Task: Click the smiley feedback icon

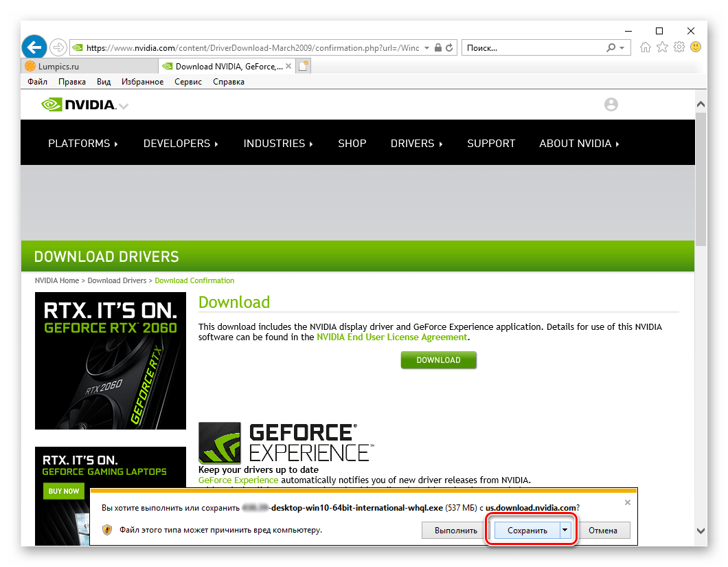Action: 696,47
